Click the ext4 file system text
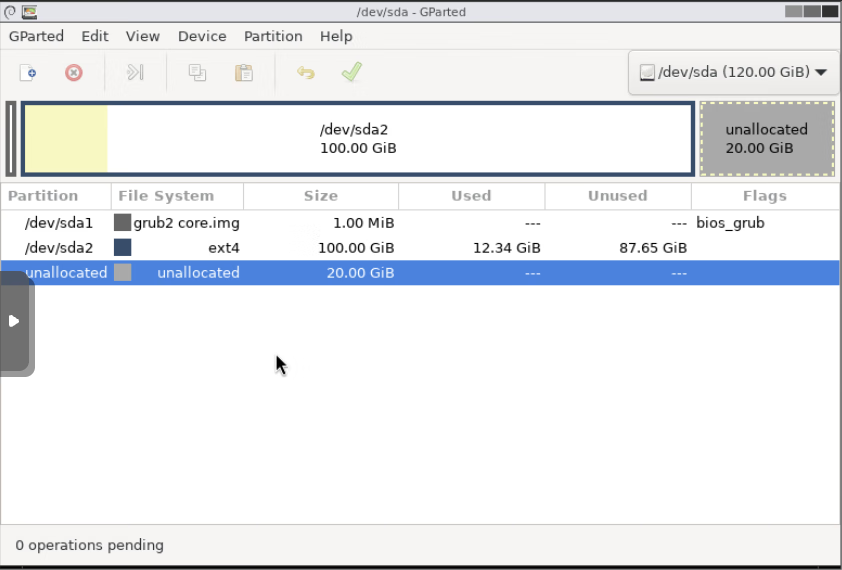The image size is (842, 570). 224,248
